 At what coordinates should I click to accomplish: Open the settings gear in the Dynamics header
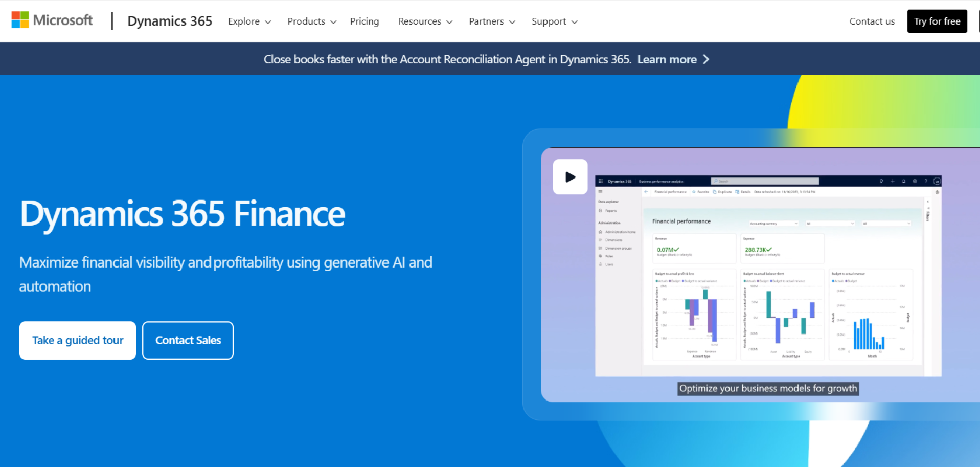[x=915, y=181]
